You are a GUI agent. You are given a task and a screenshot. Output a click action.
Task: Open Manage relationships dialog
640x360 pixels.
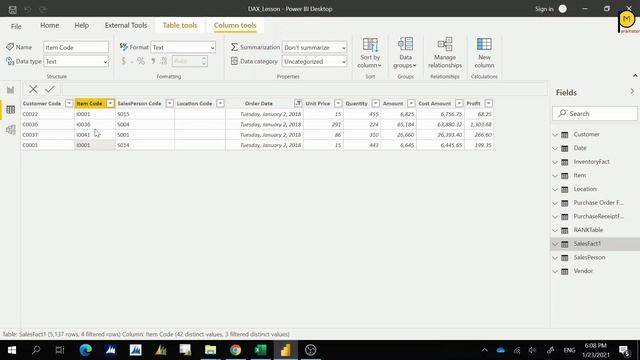(x=445, y=53)
